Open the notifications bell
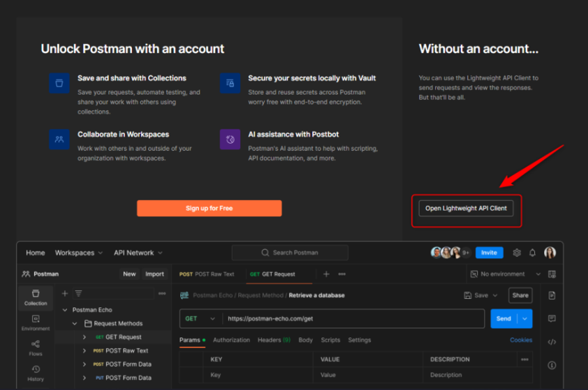 tap(532, 252)
